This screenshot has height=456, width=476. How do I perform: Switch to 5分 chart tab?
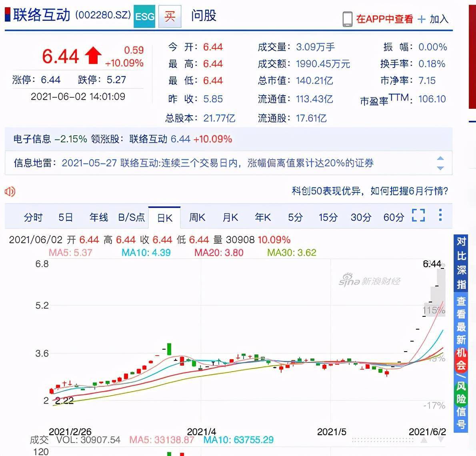click(x=295, y=217)
